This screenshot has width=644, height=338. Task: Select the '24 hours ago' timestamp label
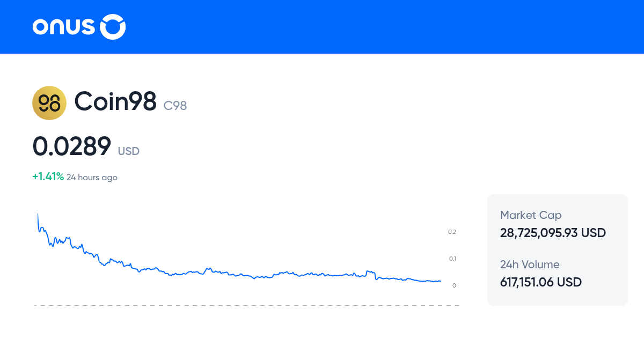[x=92, y=177]
